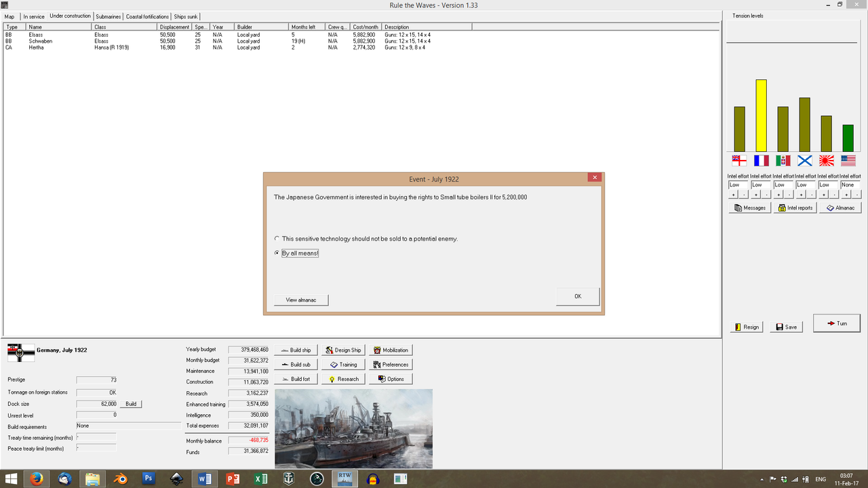This screenshot has width=868, height=488.
Task: Click the British naval ensign flag
Action: coord(739,161)
